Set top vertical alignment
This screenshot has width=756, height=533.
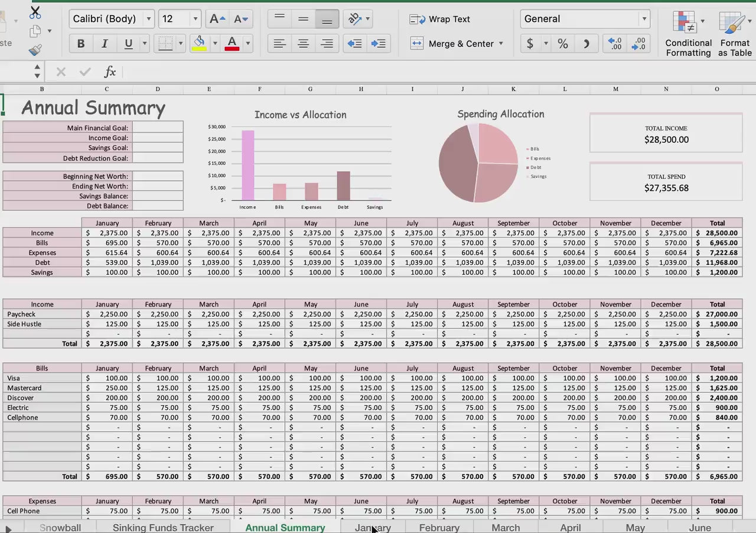[x=279, y=19]
